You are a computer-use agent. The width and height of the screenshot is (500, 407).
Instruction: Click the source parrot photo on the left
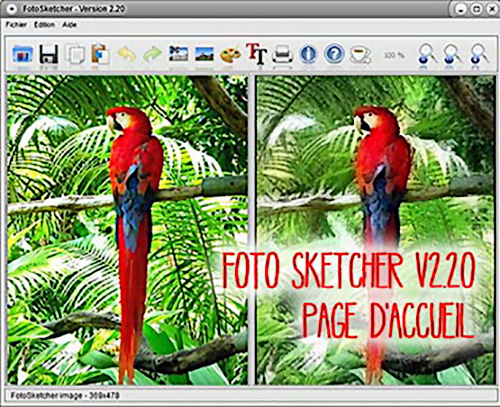127,230
